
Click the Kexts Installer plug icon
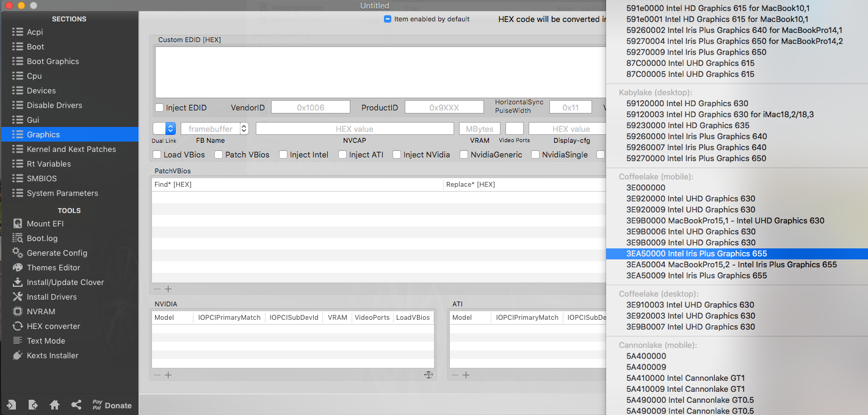click(x=17, y=355)
